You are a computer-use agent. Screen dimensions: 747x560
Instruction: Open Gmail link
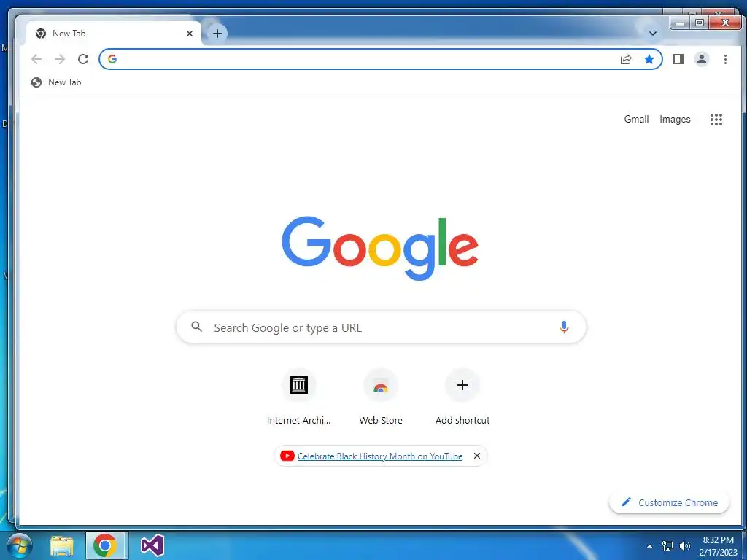(636, 120)
